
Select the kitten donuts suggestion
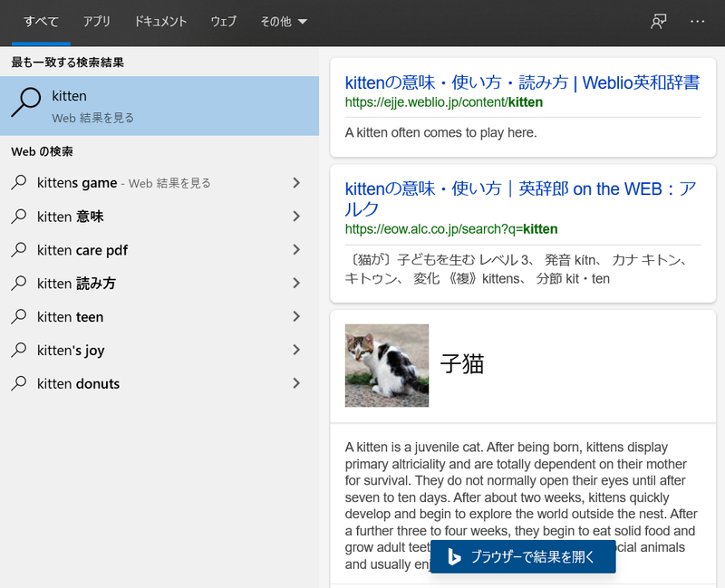159,383
